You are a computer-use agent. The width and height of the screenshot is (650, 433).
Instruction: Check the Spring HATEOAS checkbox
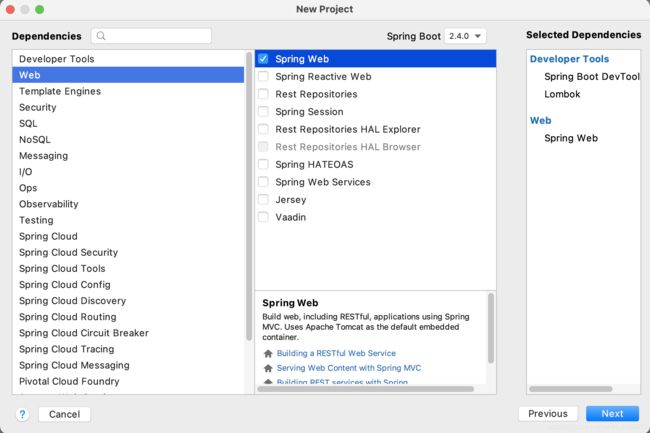coord(263,164)
